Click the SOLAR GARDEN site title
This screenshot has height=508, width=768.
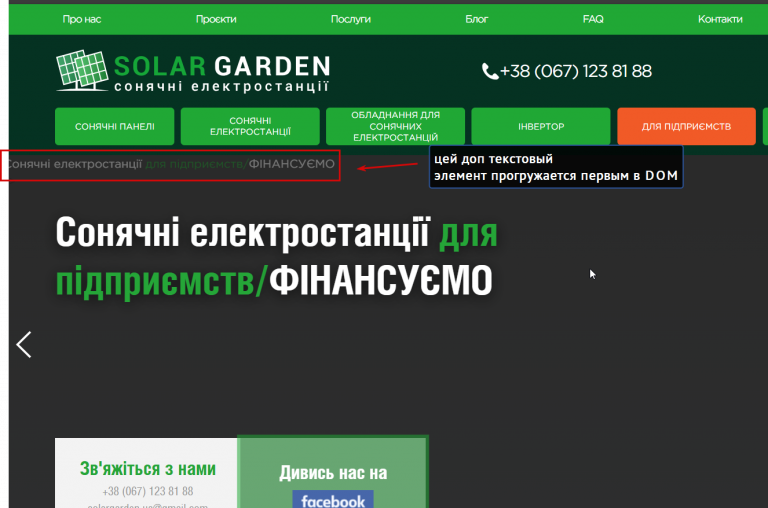pos(222,66)
